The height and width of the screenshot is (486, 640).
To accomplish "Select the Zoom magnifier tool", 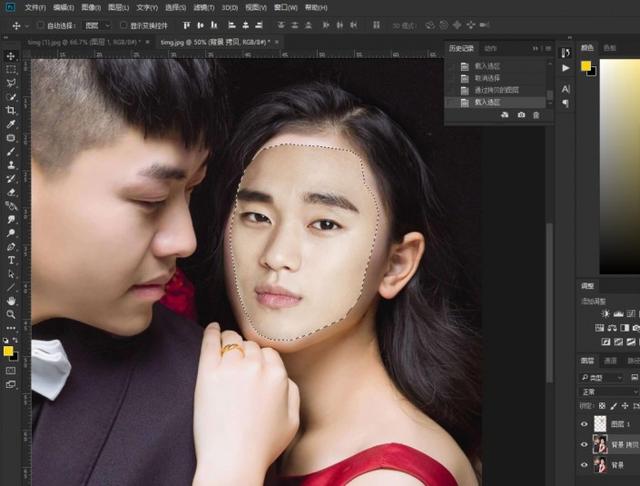I will [11, 314].
